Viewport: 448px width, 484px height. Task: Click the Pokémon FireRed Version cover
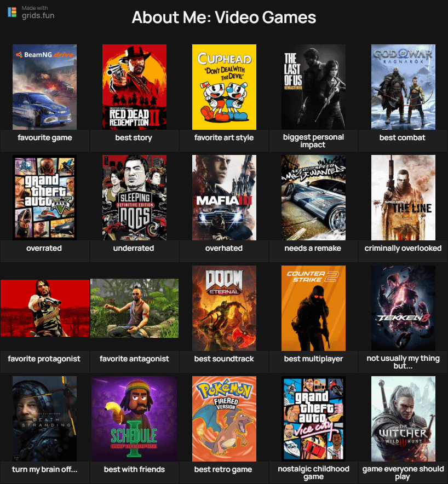click(224, 419)
